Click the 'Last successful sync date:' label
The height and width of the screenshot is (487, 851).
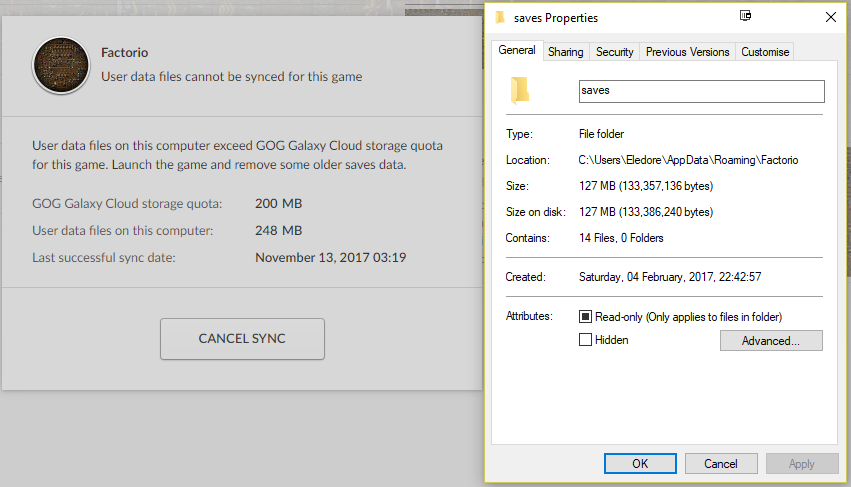(104, 257)
